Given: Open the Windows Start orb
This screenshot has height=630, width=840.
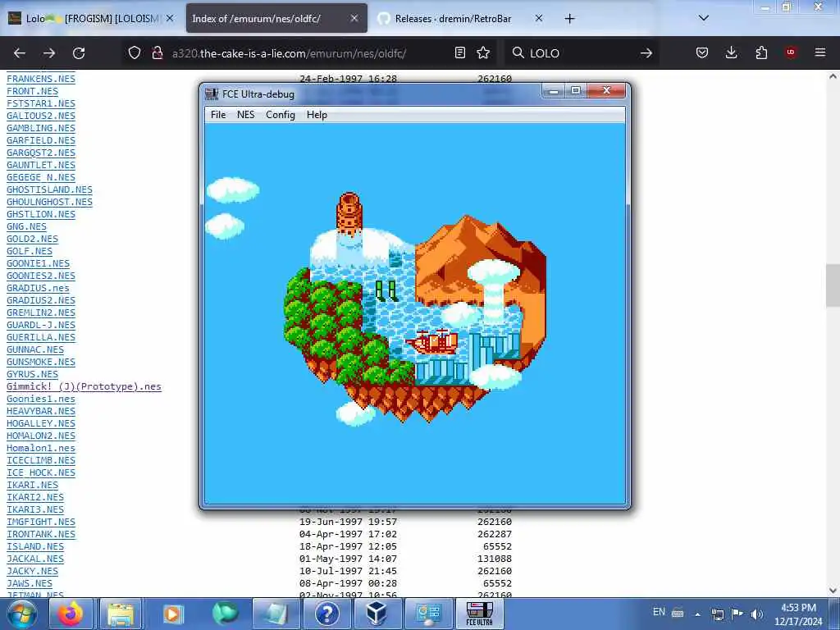Looking at the screenshot, I should click(x=22, y=614).
